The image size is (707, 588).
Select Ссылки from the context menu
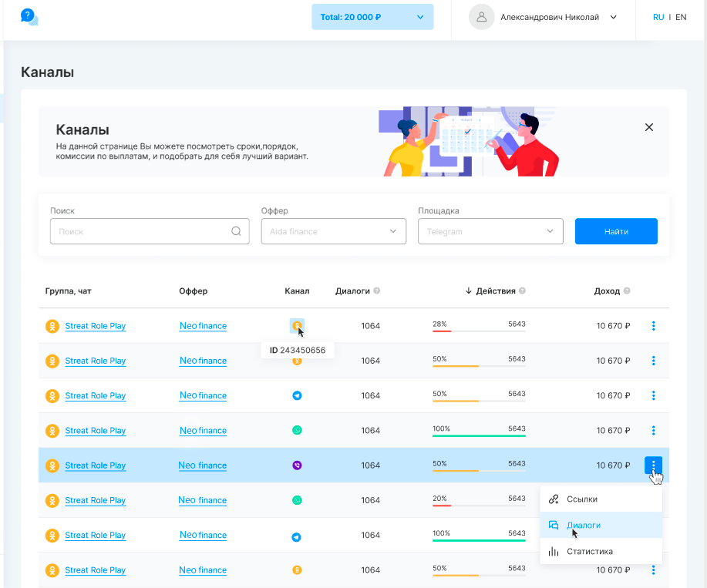(582, 499)
